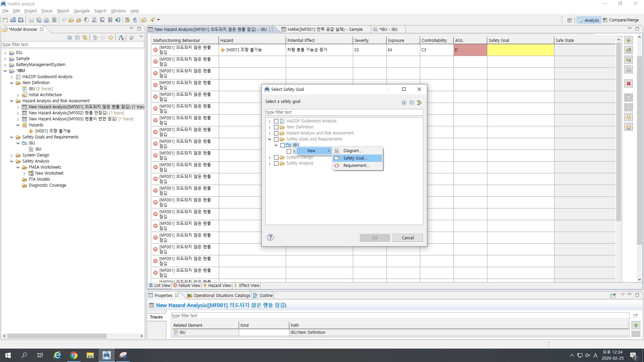Expand the System Design node in dialog
Screen dimensions: 644x362
click(269, 157)
